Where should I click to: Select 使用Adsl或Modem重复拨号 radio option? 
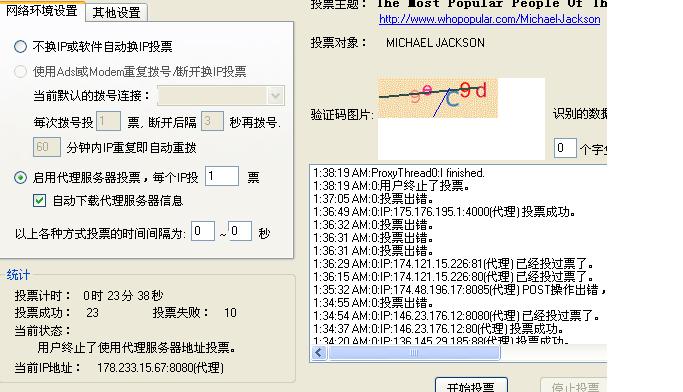point(20,71)
